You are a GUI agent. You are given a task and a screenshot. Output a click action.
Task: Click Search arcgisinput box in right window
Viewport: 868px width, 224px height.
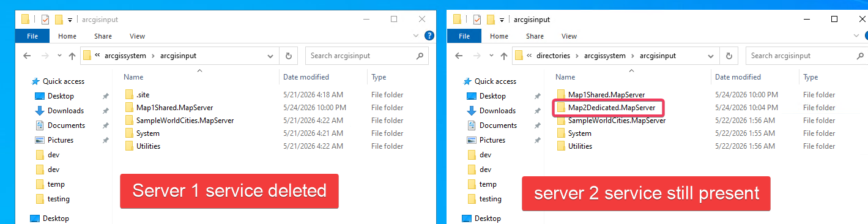(806, 56)
